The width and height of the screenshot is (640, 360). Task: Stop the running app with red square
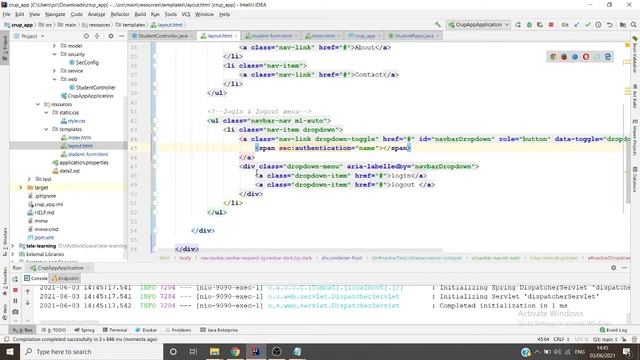pyautogui.click(x=551, y=24)
